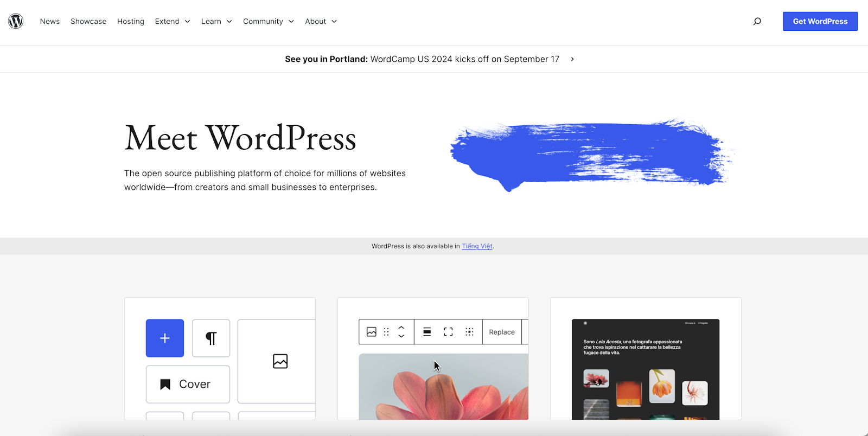Select the paragraph pilcrow block icon
Viewport: 868px width, 436px height.
click(211, 338)
